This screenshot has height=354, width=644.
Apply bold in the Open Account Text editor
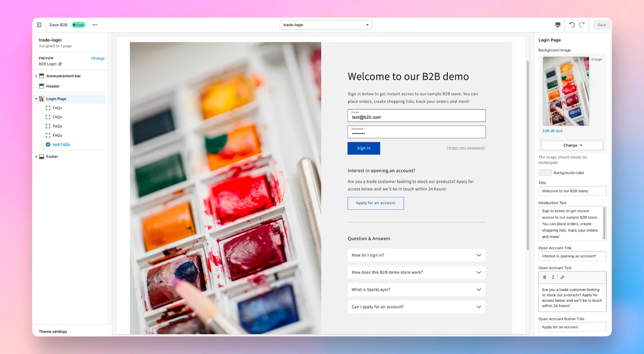[544, 277]
